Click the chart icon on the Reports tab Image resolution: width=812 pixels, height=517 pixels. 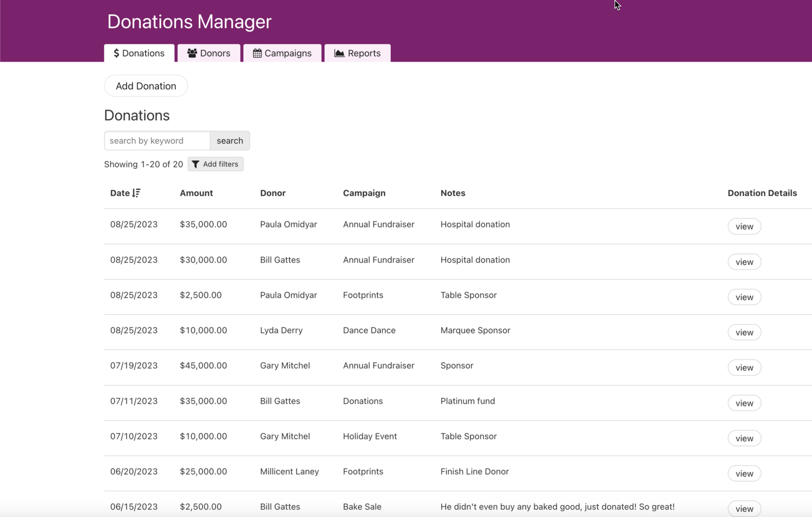point(339,53)
